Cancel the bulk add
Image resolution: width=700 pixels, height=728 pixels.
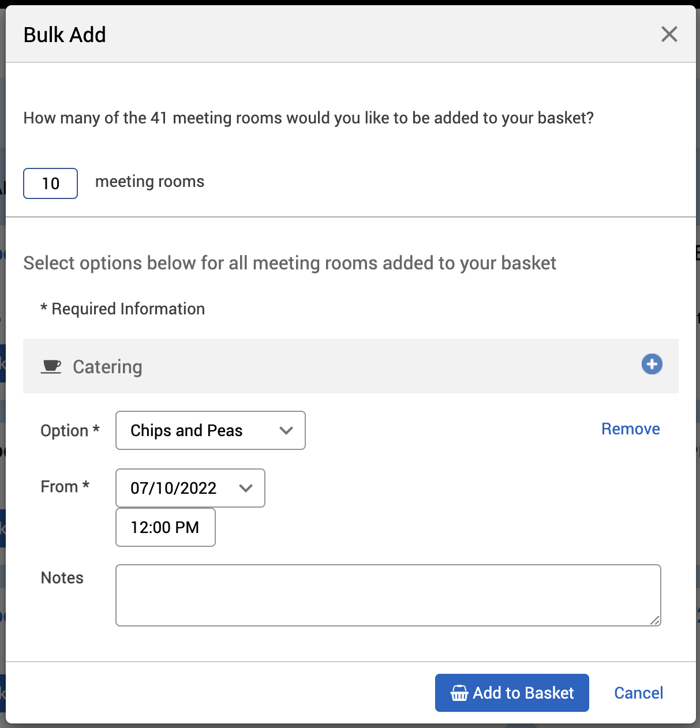[x=638, y=693]
